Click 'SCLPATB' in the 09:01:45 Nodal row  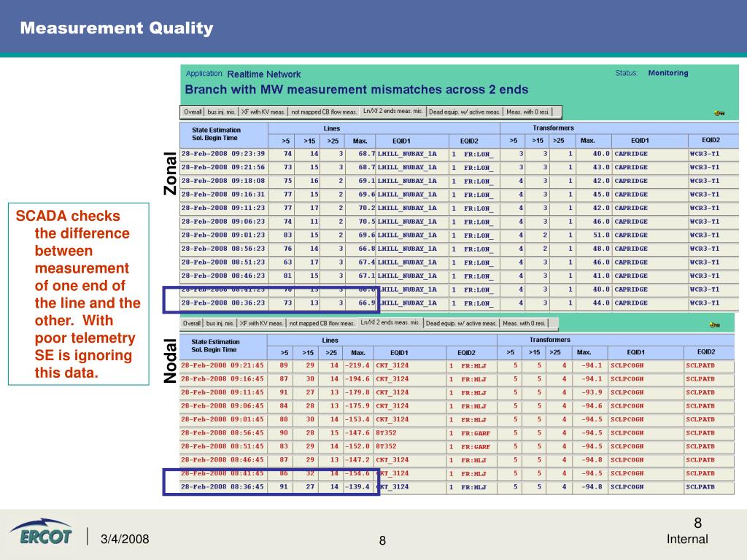tap(700, 419)
